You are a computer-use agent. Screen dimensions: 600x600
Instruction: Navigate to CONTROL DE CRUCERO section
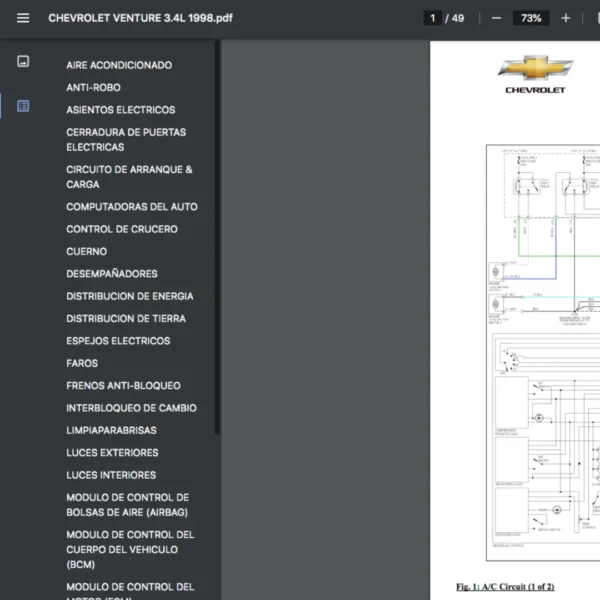pyautogui.click(x=122, y=229)
